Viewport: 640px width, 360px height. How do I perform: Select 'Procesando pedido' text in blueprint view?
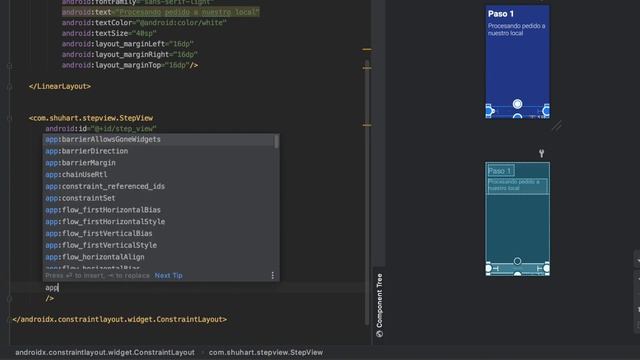click(517, 185)
